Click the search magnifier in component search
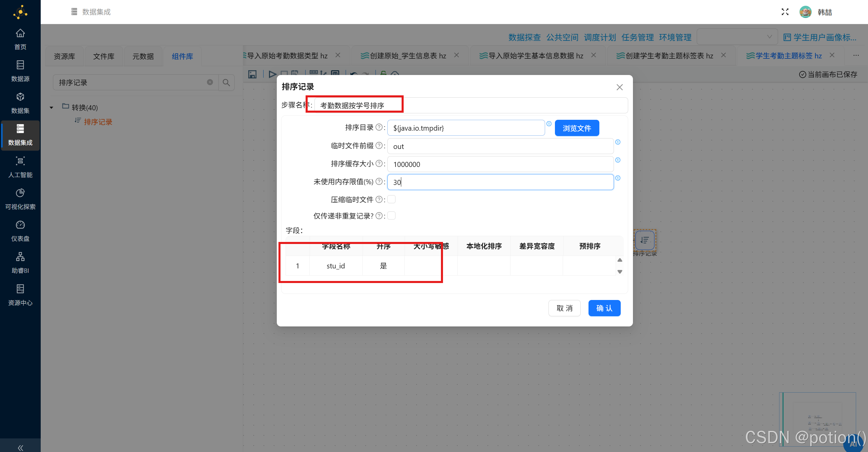The height and width of the screenshot is (452, 868). coord(226,82)
